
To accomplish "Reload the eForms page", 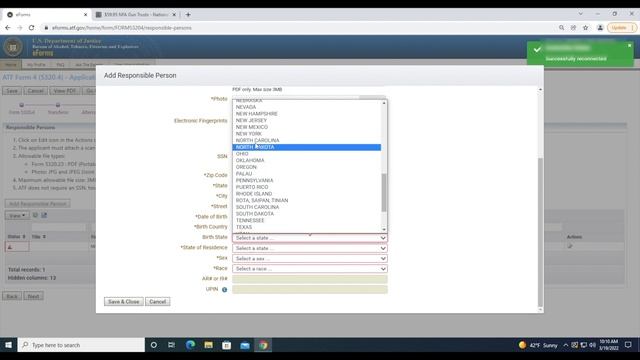I will [x=31, y=28].
